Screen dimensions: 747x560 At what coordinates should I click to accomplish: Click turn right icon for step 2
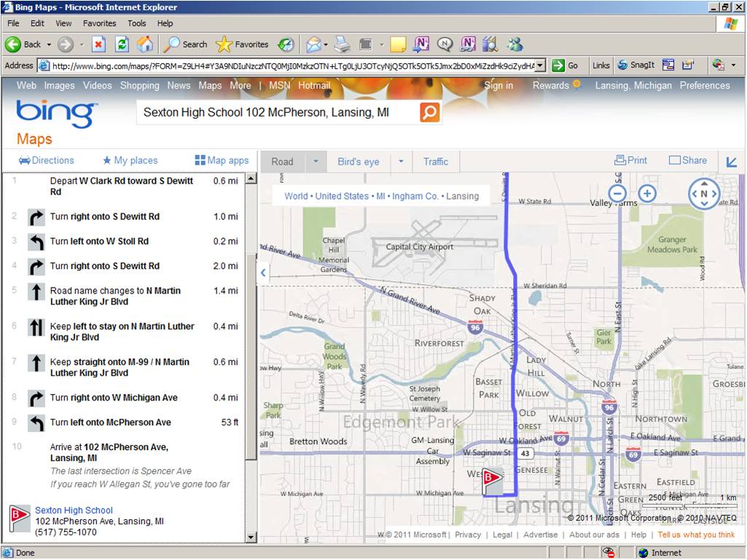36,217
